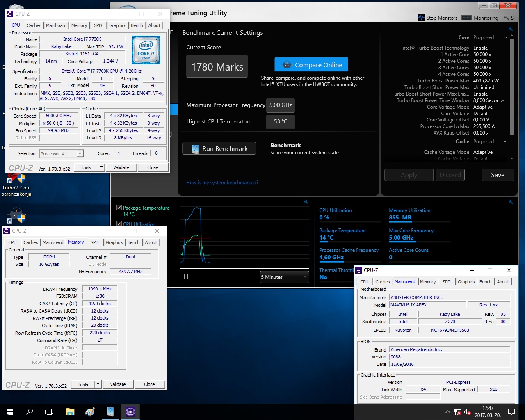Open Tools dropdown arrow in CPU tab window
525x420 pixels.
[101, 167]
